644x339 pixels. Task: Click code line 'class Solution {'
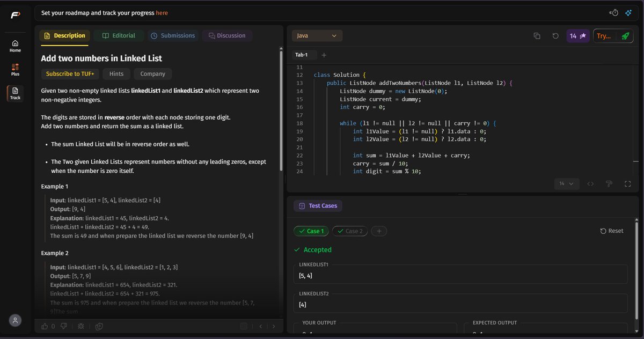click(339, 75)
